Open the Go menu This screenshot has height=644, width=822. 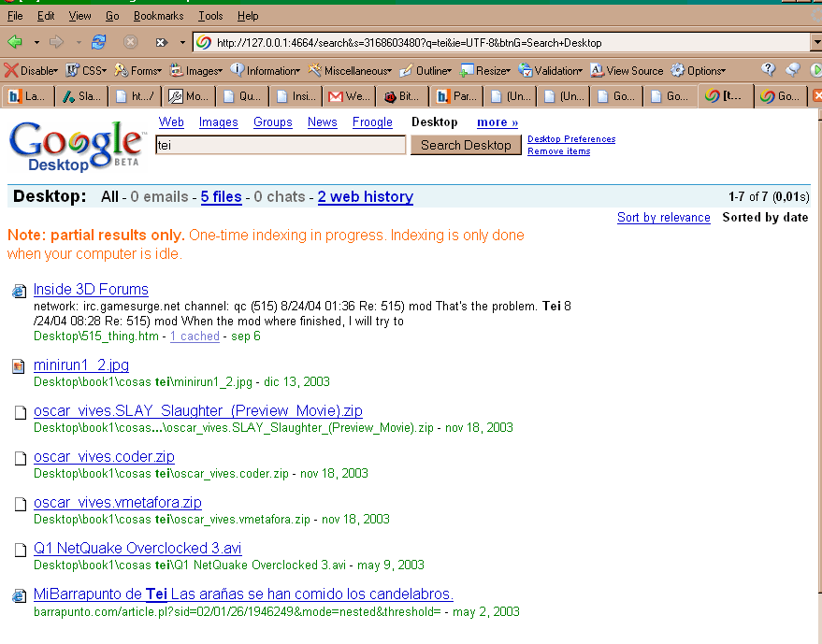pyautogui.click(x=112, y=16)
